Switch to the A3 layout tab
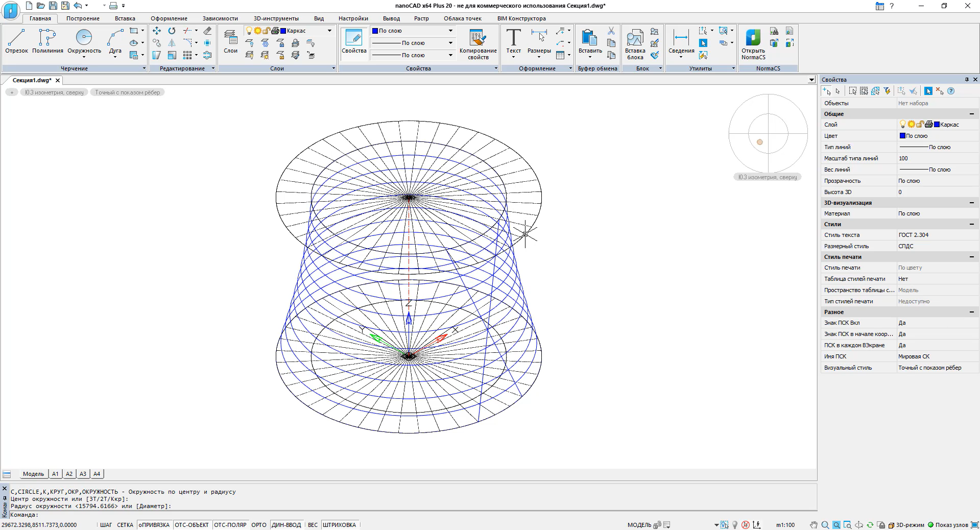The image size is (980, 530). 83,474
